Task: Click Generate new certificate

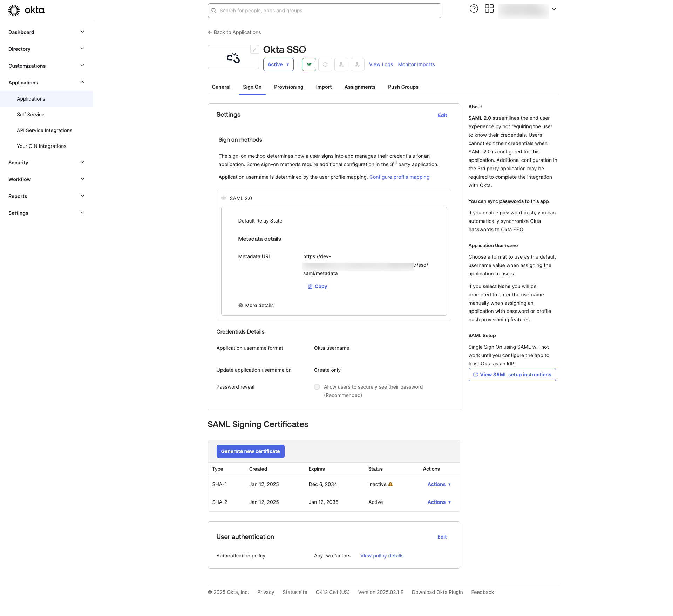Action: click(250, 451)
